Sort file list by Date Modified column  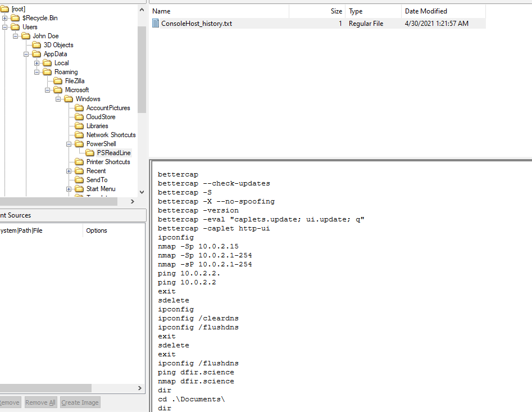click(x=426, y=11)
